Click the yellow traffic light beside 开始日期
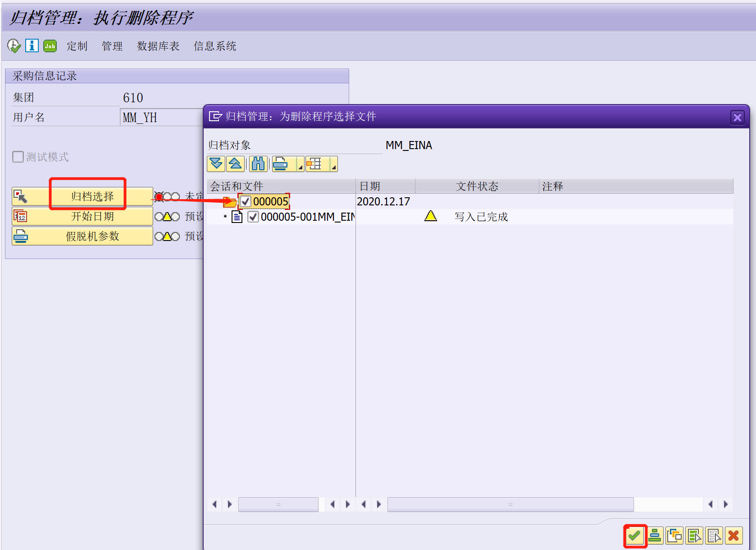The height and width of the screenshot is (550, 756). coord(167,217)
